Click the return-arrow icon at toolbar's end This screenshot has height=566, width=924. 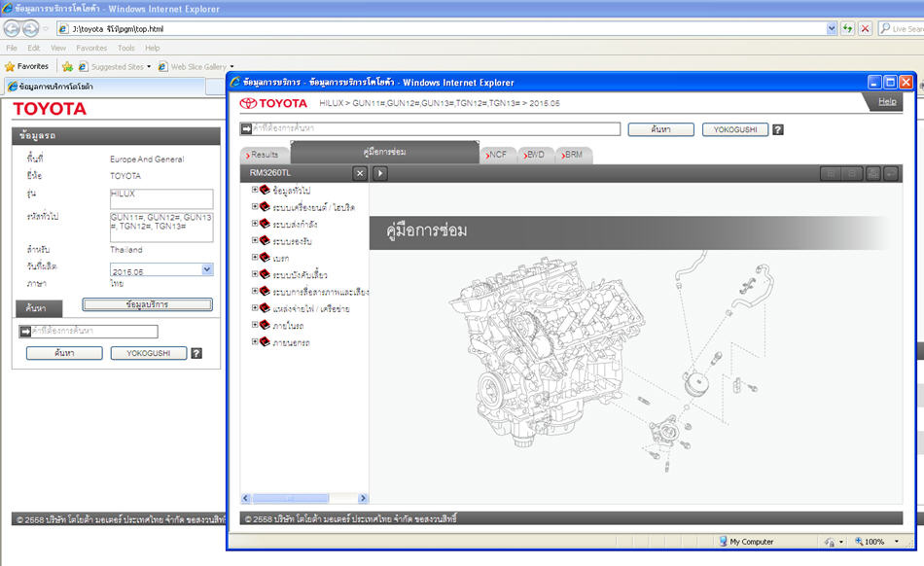pyautogui.click(x=890, y=174)
